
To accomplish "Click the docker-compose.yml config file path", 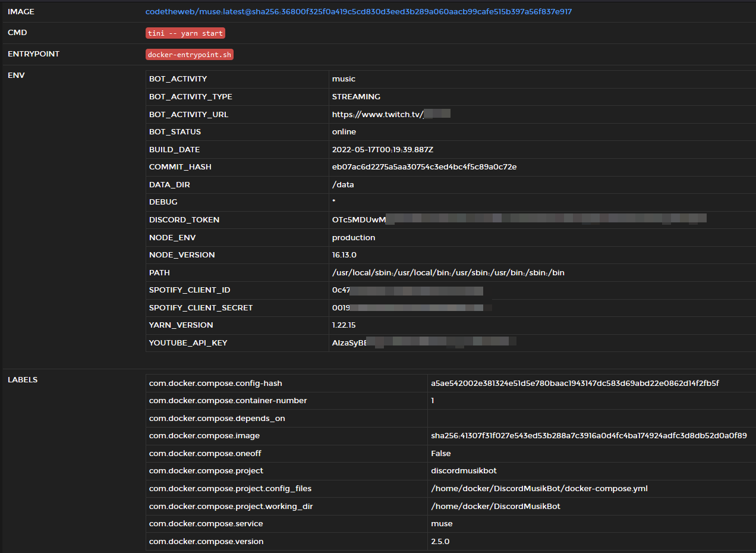I will [x=539, y=488].
